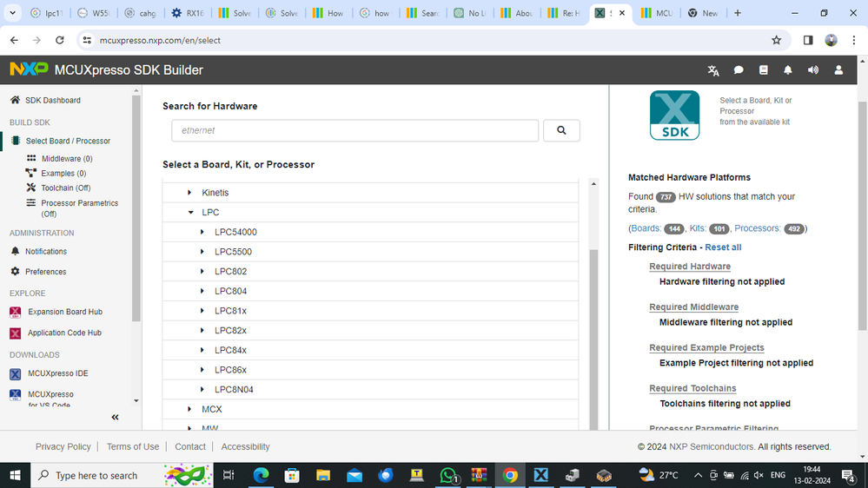
Task: Bookmark this page with star icon
Action: (x=776, y=40)
